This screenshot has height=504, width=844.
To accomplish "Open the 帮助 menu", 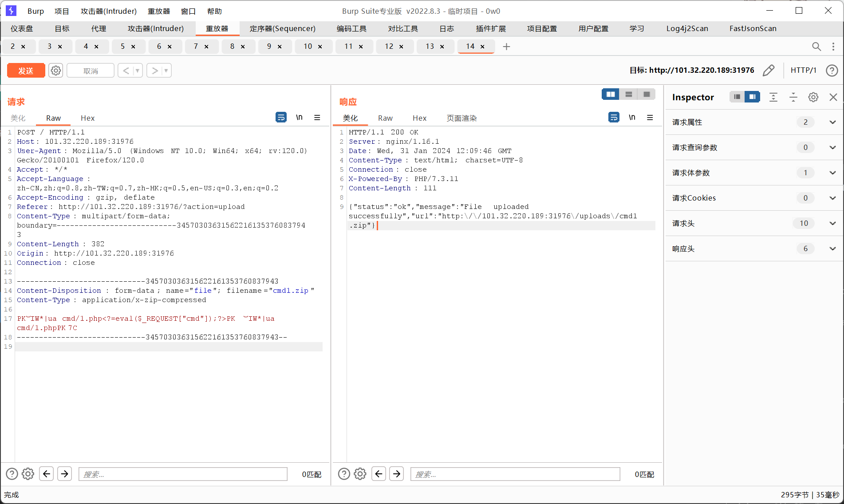I will pos(214,11).
